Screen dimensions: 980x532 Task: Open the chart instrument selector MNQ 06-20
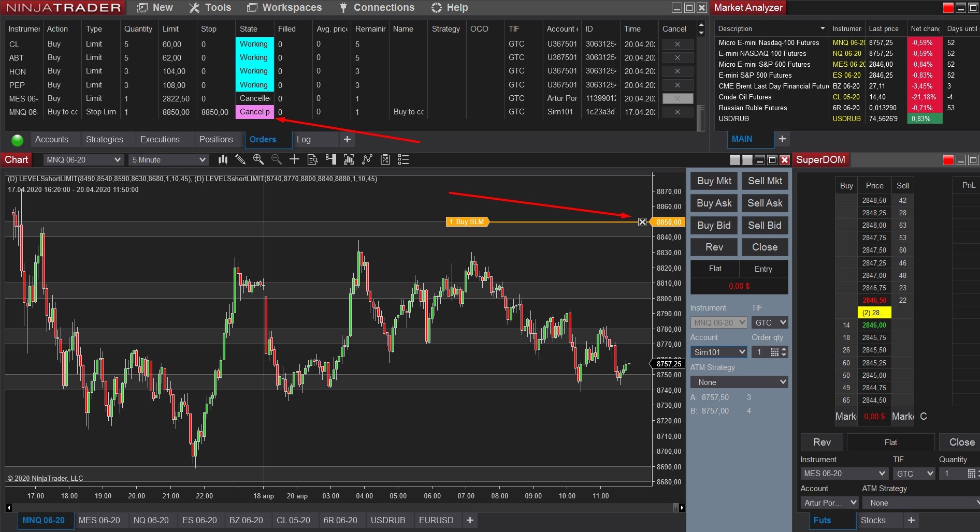tap(83, 160)
